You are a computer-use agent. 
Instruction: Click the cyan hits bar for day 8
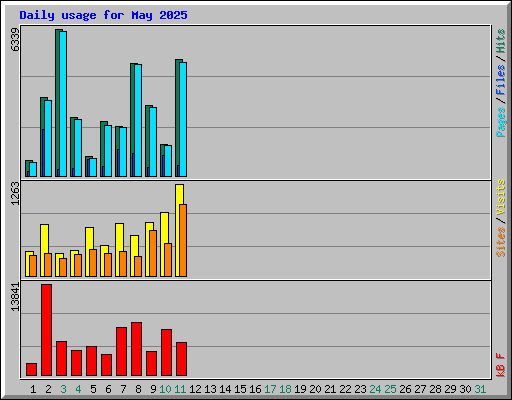[138, 120]
